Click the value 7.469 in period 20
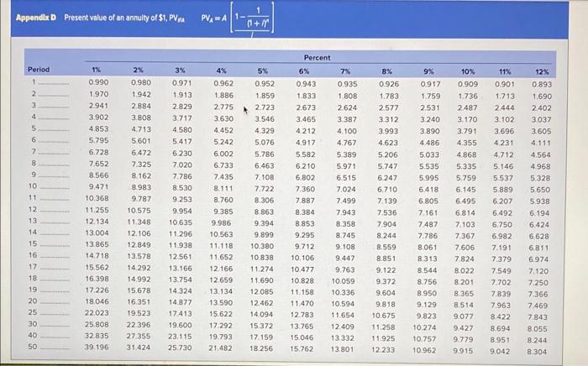This screenshot has width=588, height=366. [x=538, y=306]
